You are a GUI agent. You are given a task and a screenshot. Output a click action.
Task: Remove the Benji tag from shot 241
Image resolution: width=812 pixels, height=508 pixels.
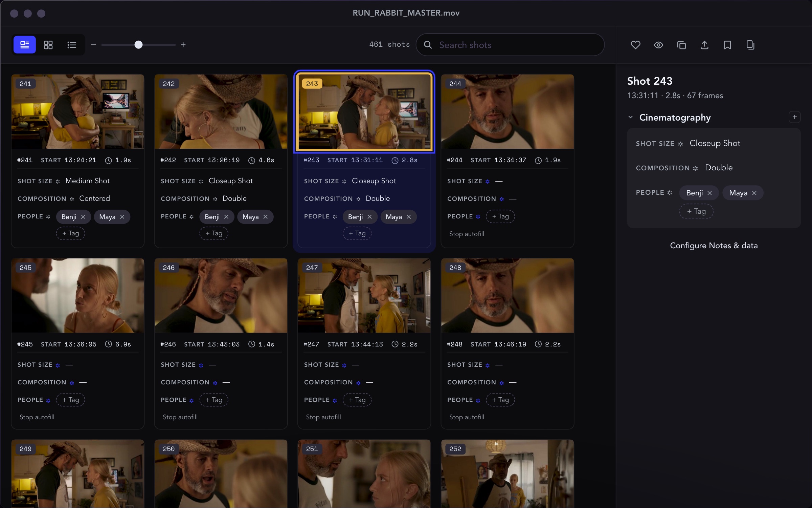pos(83,217)
